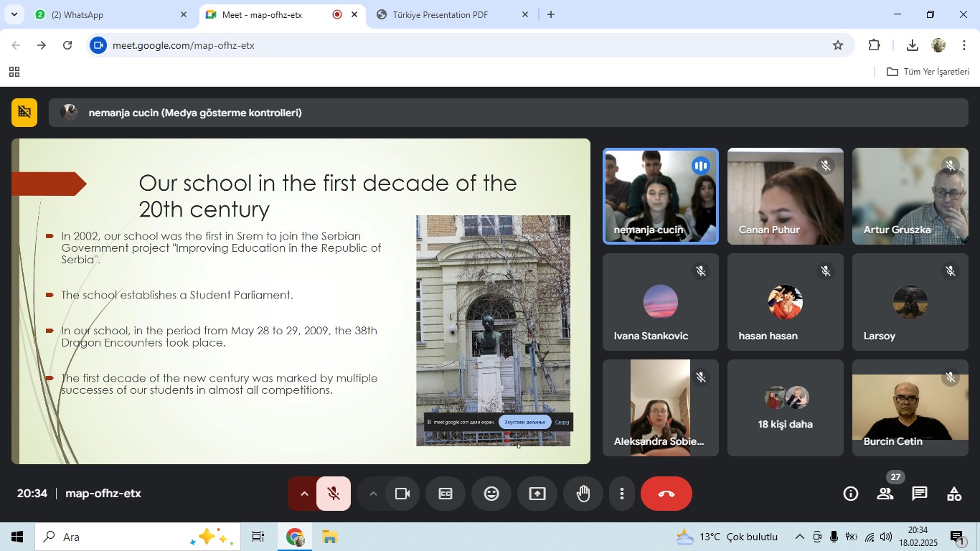Expand video settings arrow beside camera

372,494
